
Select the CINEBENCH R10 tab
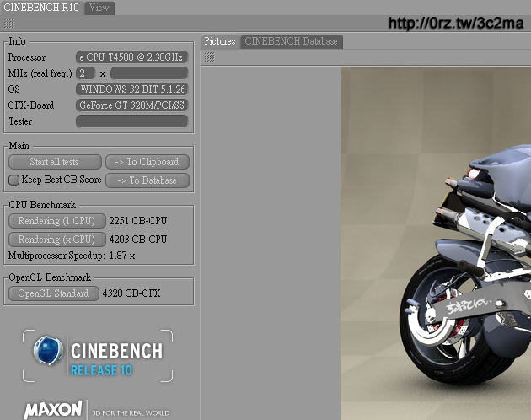point(41,8)
